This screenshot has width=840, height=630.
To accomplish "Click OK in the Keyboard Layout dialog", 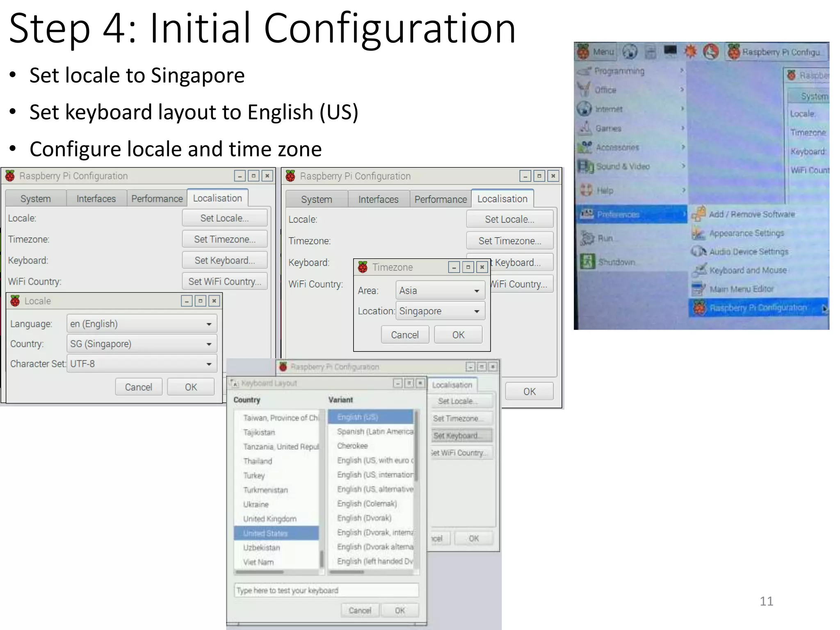I will (x=400, y=610).
